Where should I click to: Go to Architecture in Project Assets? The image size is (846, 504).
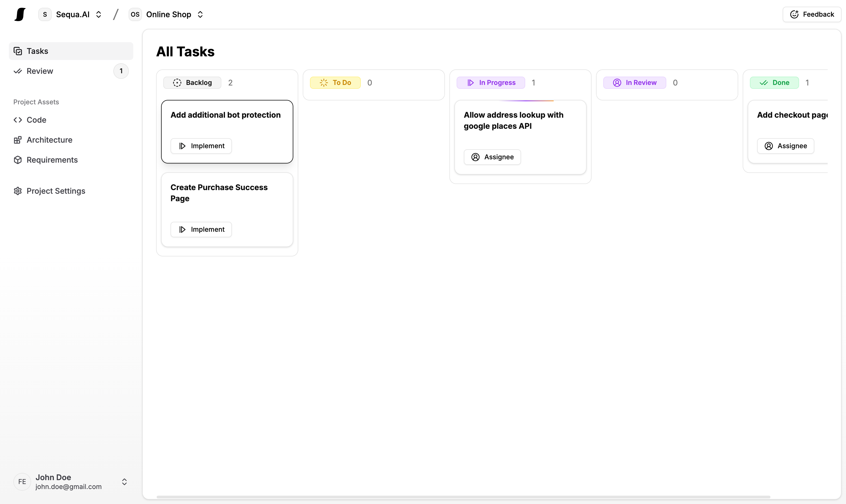coord(49,140)
